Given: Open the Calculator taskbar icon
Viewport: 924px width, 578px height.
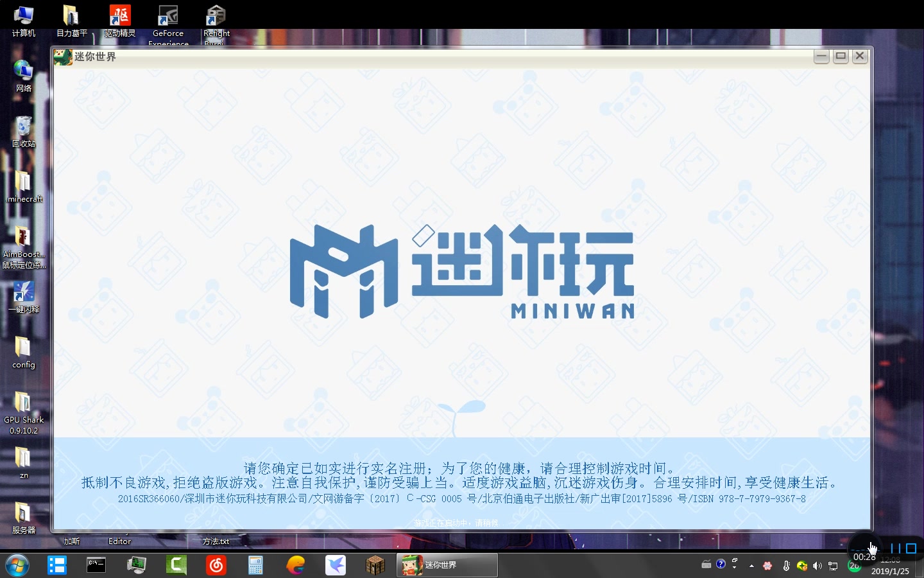Looking at the screenshot, I should point(256,565).
